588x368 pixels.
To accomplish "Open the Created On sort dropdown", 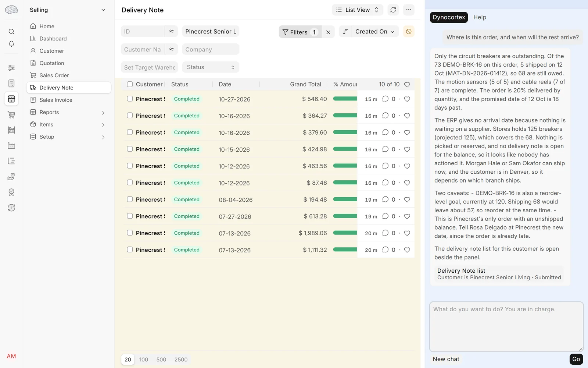I will click(375, 32).
